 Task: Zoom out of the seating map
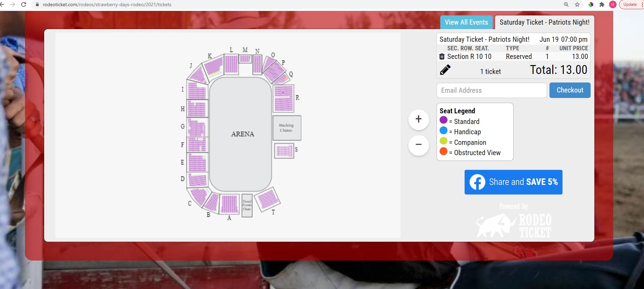(x=418, y=145)
